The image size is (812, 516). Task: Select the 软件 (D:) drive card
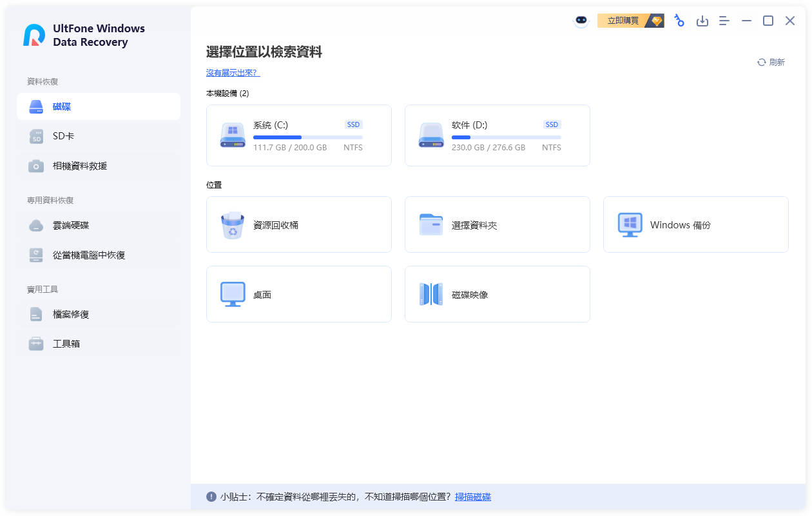click(x=497, y=135)
